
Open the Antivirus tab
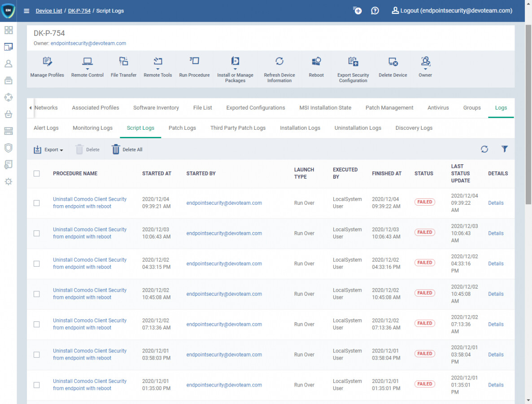438,108
